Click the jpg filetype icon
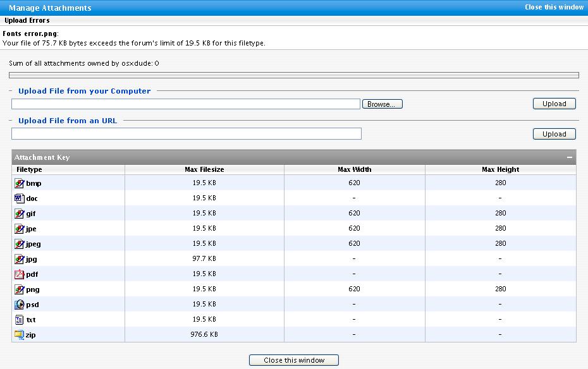The image size is (588, 369). (x=19, y=259)
